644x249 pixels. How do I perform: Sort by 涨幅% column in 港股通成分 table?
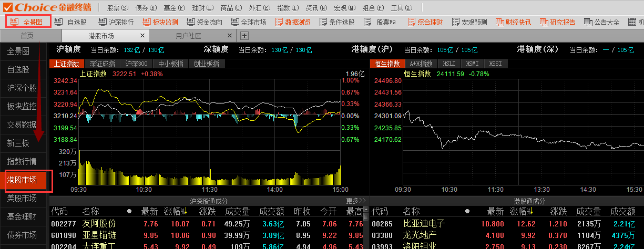click(x=520, y=211)
